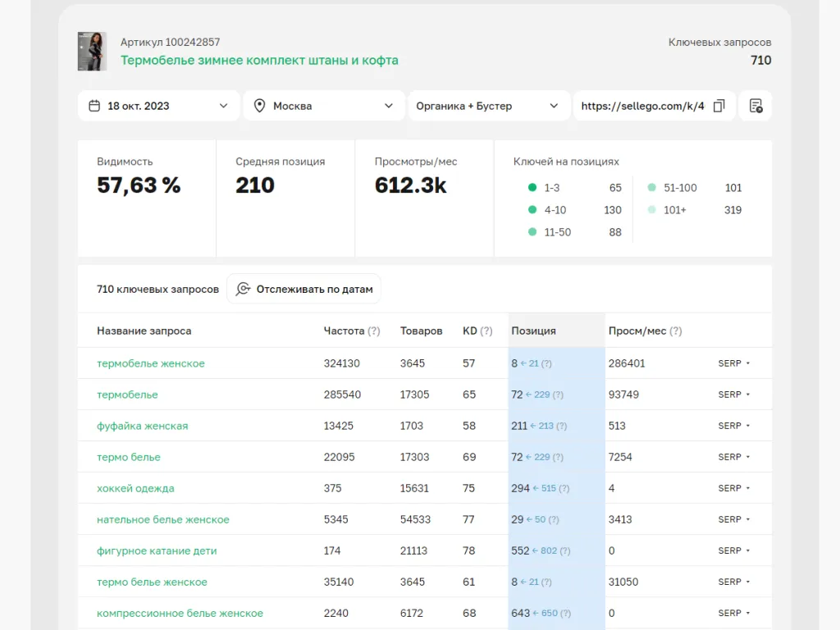Screen dimensions: 840x630
Task: Click Артикул 100242857 text
Action: pyautogui.click(x=170, y=42)
